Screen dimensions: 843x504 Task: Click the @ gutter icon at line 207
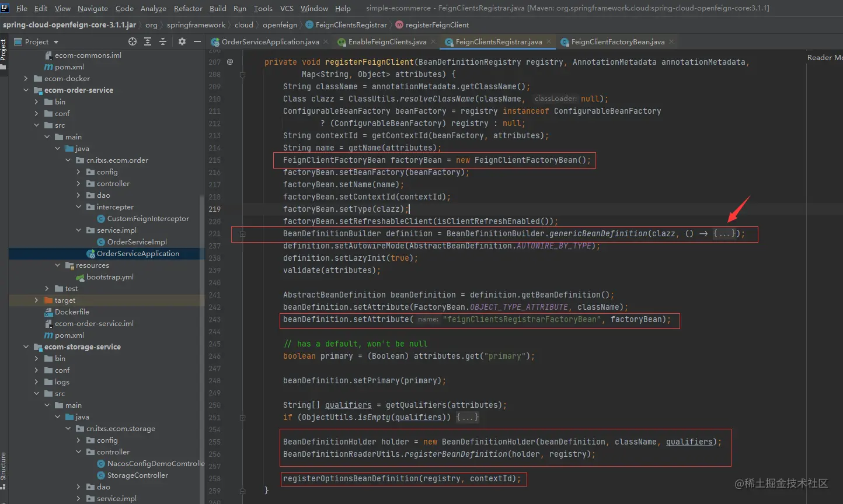pyautogui.click(x=230, y=62)
